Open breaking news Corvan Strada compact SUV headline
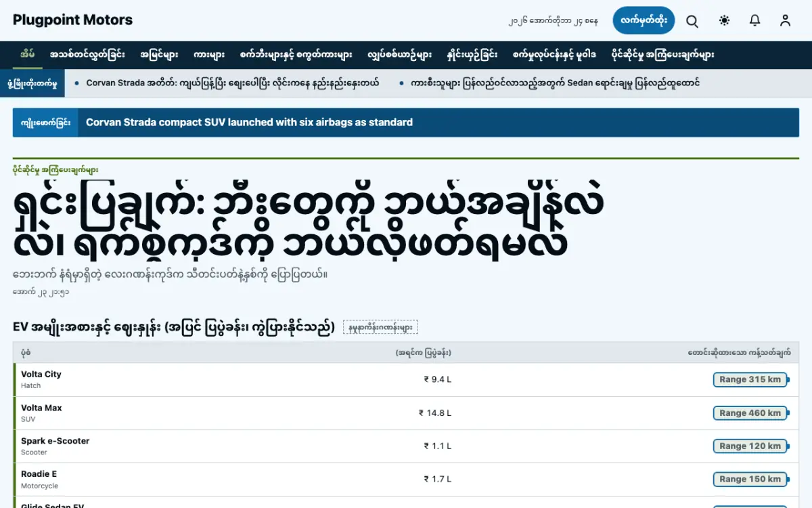This screenshot has height=508, width=812. 249,123
